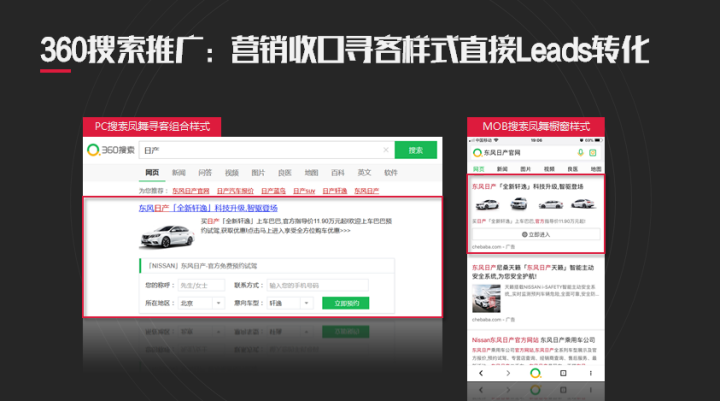Click the 日产suv suggestion link

pos(304,191)
